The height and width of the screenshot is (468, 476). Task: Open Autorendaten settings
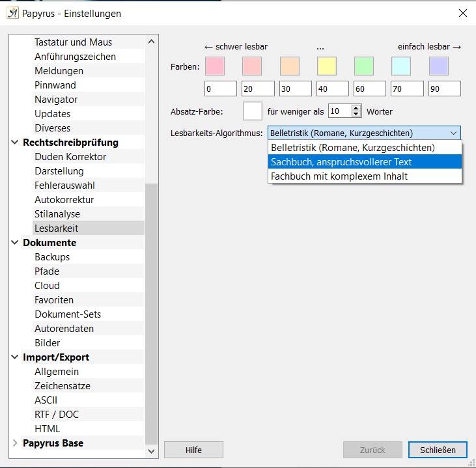[89, 329]
